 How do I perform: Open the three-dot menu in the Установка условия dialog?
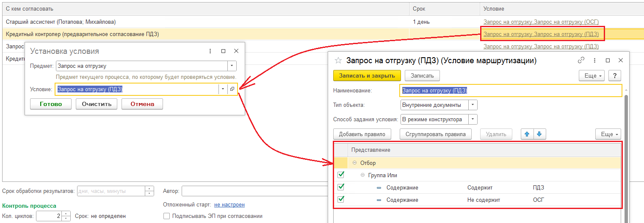[x=210, y=51]
